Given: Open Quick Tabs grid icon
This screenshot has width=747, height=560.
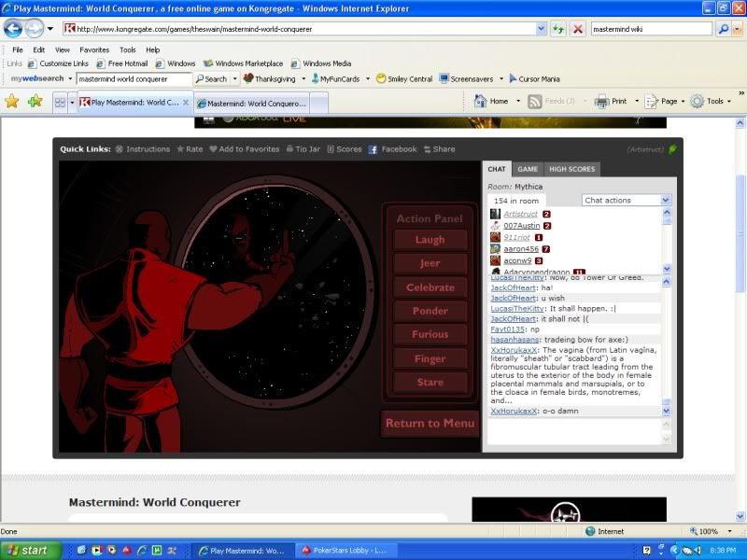Looking at the screenshot, I should (60, 103).
